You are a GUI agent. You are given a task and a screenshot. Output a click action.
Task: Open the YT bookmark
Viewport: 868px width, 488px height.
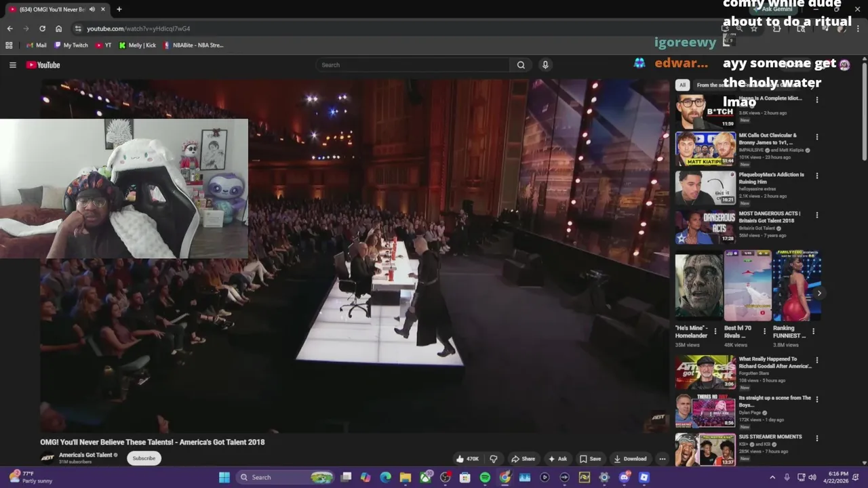click(104, 45)
